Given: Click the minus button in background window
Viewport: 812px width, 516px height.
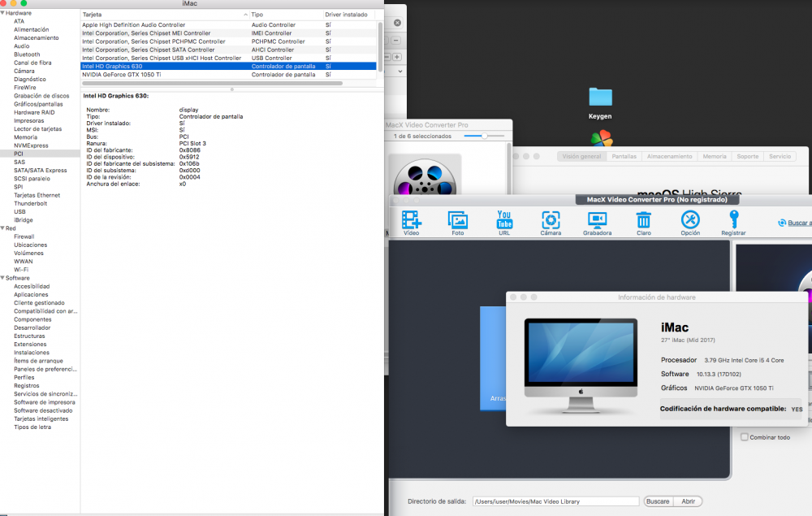Looking at the screenshot, I should (395, 41).
